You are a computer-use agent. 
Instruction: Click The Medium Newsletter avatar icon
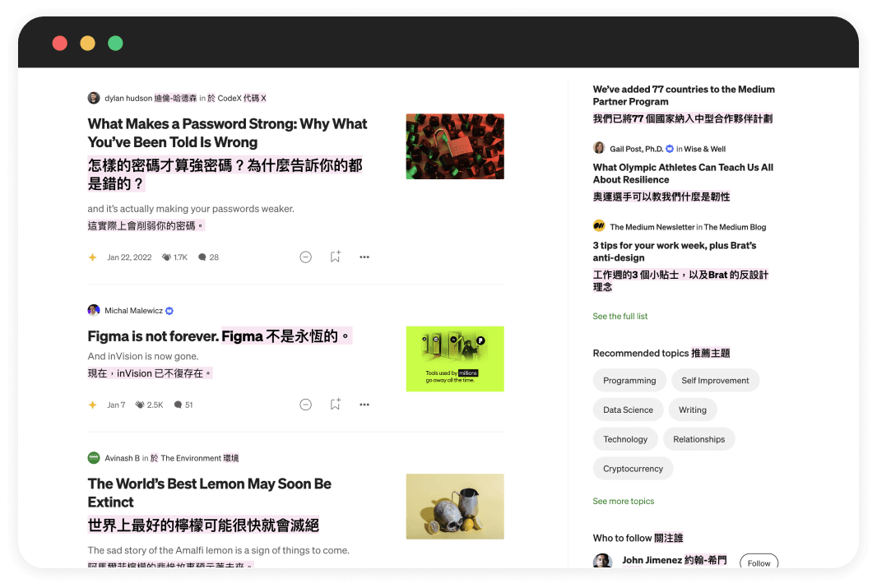tap(599, 226)
